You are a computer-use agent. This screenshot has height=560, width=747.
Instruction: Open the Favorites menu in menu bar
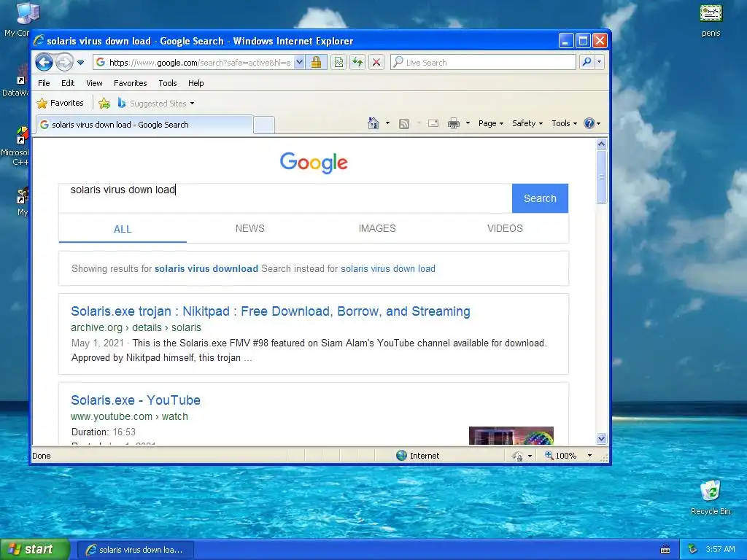tap(130, 83)
